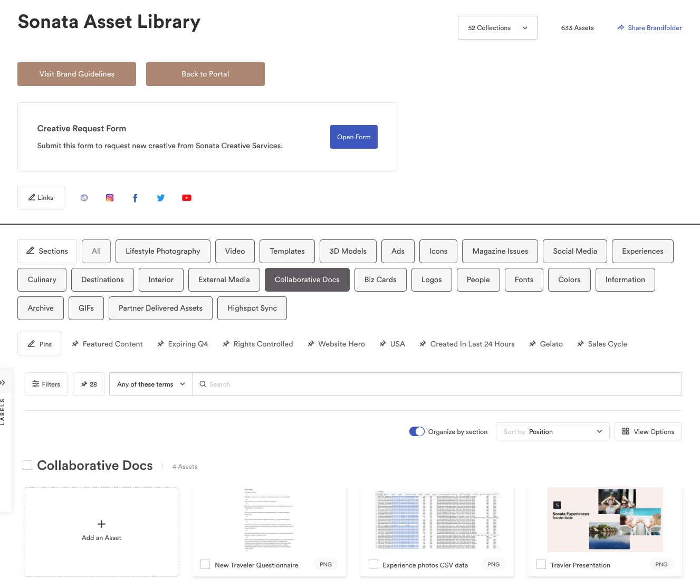
Task: Open the Highspot Sync section
Action: click(252, 308)
